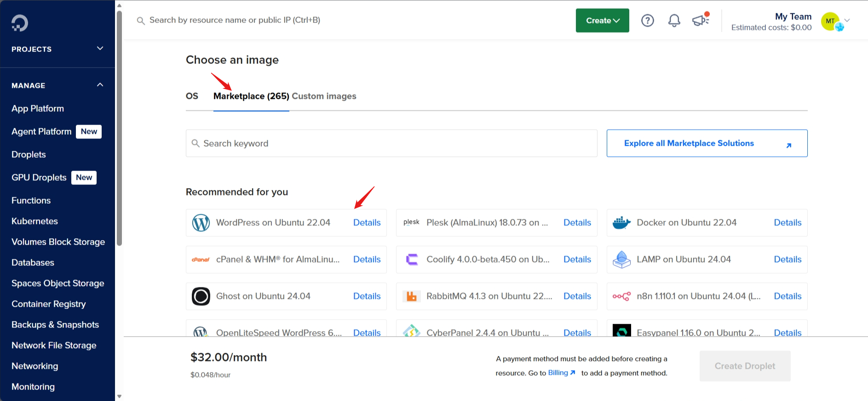Click the Plesk logo icon
The image size is (868, 401).
[411, 223]
